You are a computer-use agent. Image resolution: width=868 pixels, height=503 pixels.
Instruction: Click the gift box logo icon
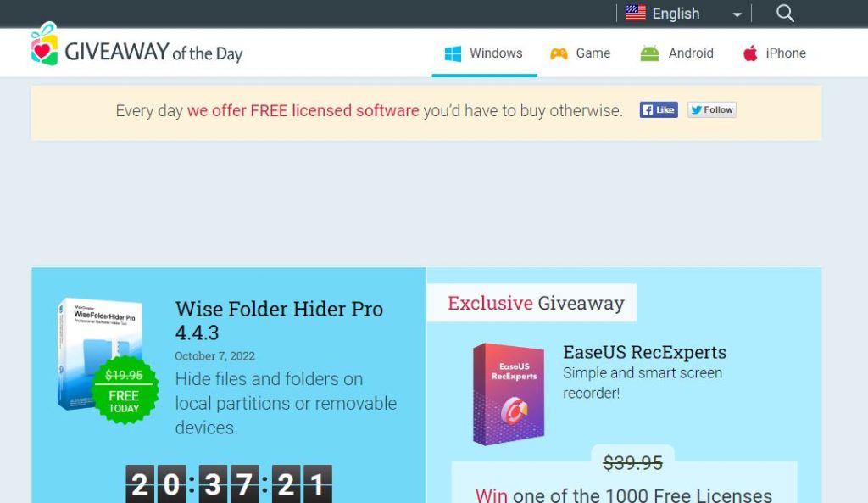pos(44,44)
